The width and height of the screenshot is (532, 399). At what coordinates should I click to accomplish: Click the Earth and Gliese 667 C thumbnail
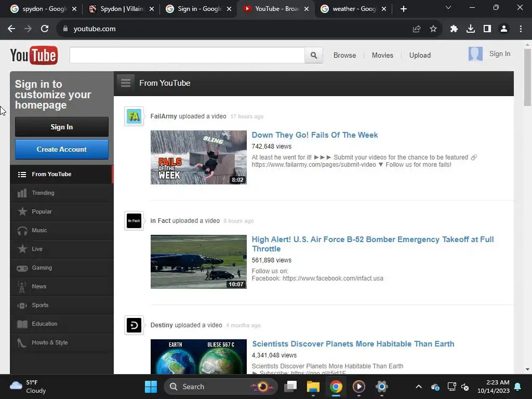point(198,356)
